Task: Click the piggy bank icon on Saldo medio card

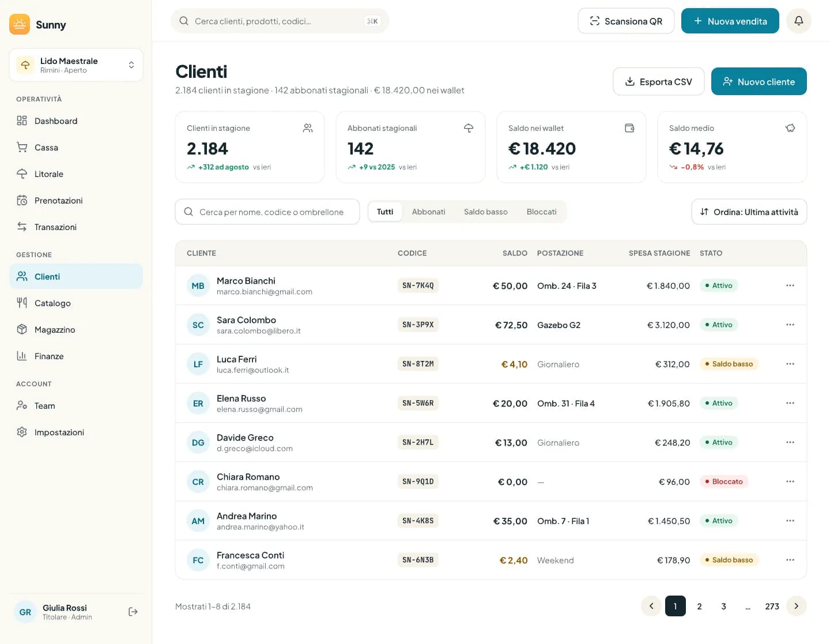Action: tap(790, 128)
